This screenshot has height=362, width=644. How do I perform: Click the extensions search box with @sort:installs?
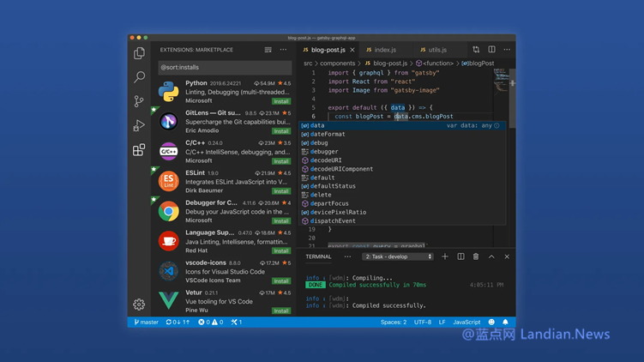[225, 67]
